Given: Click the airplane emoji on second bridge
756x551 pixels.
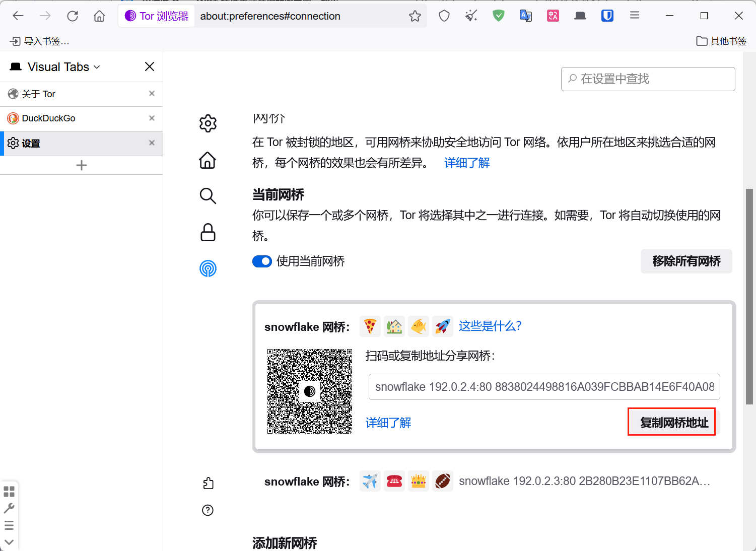Looking at the screenshot, I should coord(370,481).
